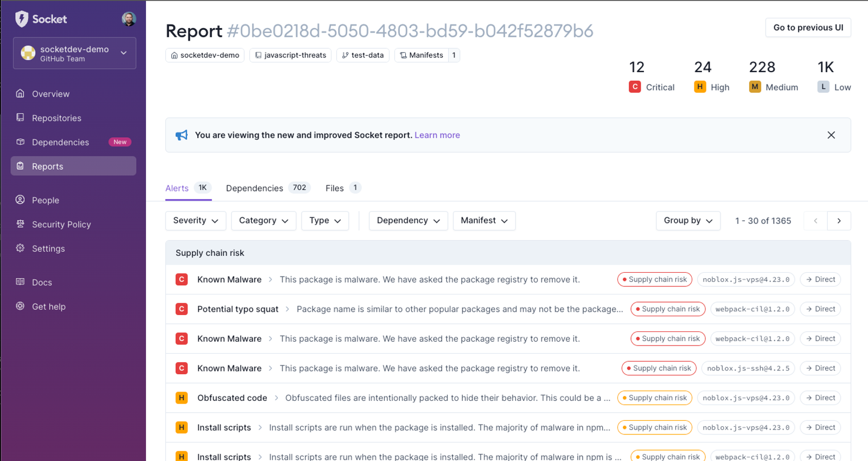Click C badge on Potential typo squat row
This screenshot has height=461, width=868.
click(182, 309)
